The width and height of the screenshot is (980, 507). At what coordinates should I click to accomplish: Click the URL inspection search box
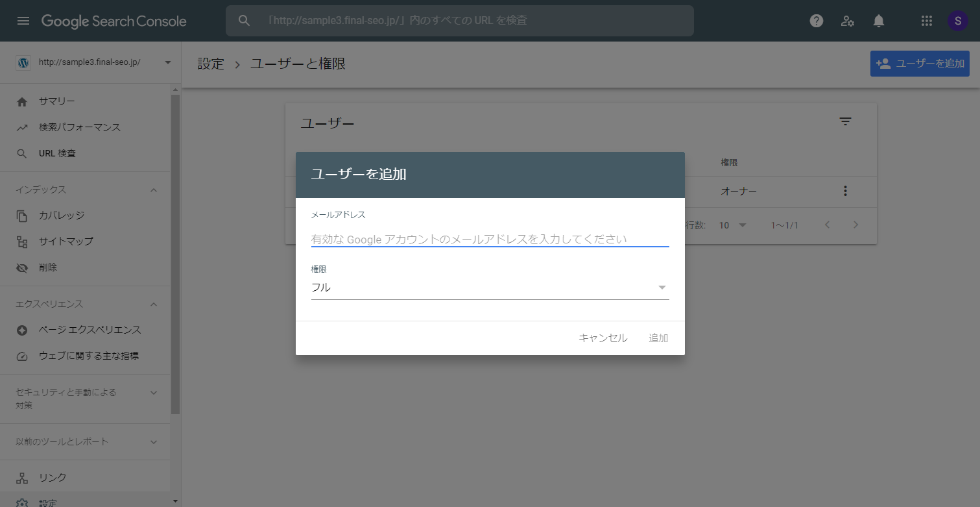459,21
